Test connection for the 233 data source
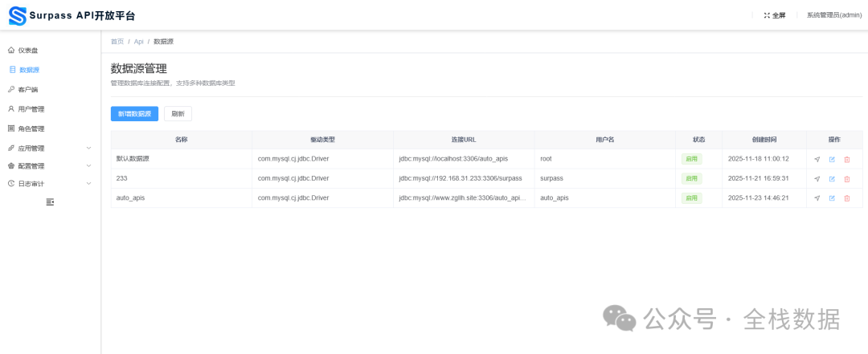 click(817, 178)
